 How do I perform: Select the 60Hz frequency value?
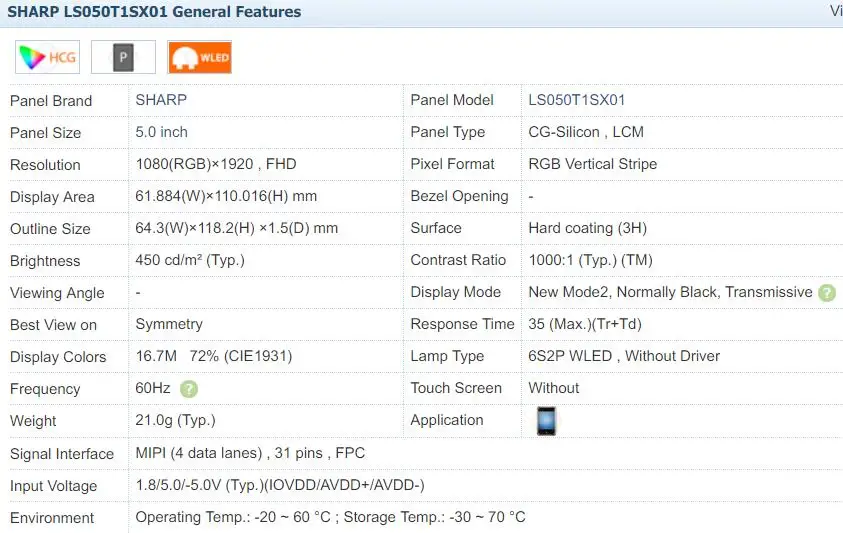(153, 388)
